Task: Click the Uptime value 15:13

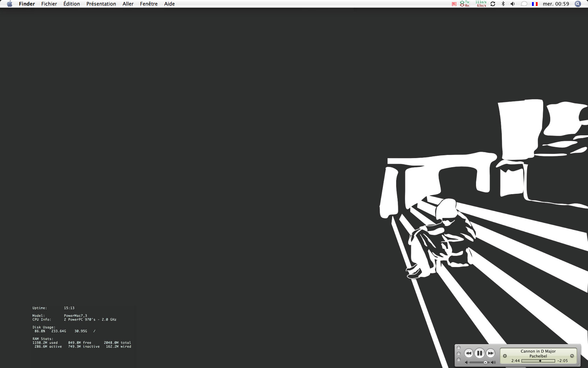Action: point(69,308)
